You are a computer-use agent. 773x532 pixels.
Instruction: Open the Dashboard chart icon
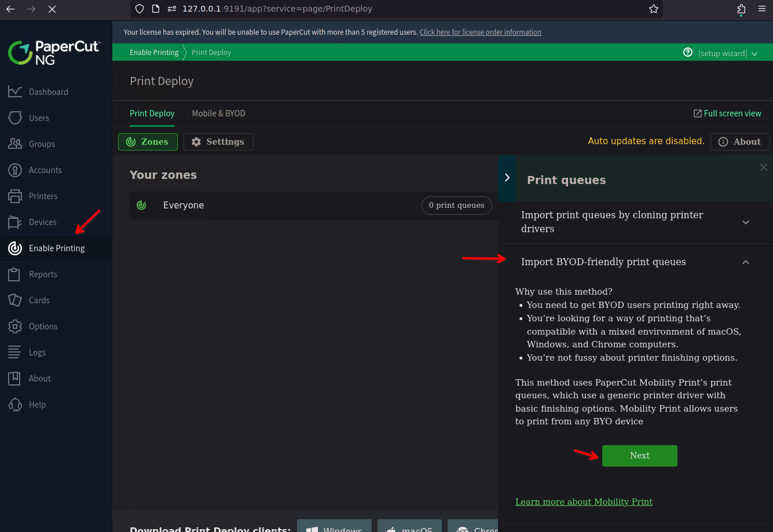[x=15, y=91]
